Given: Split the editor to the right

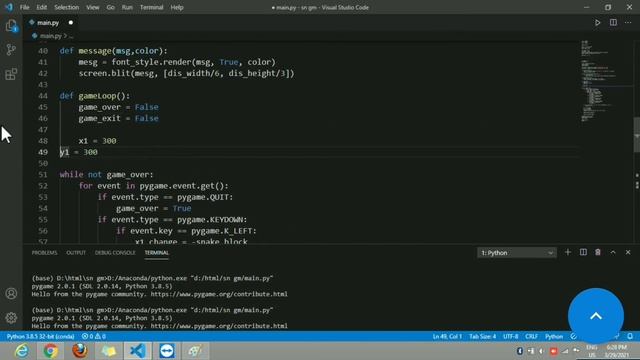Looking at the screenshot, I should [613, 23].
